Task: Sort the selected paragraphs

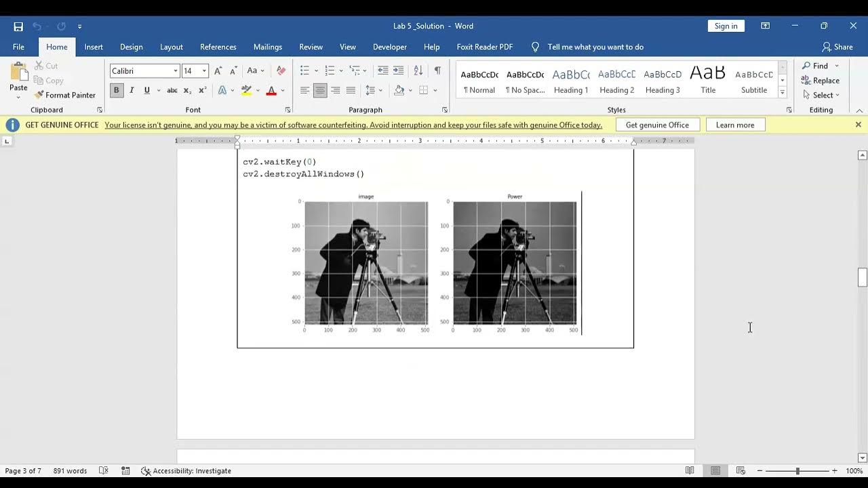Action: click(418, 70)
